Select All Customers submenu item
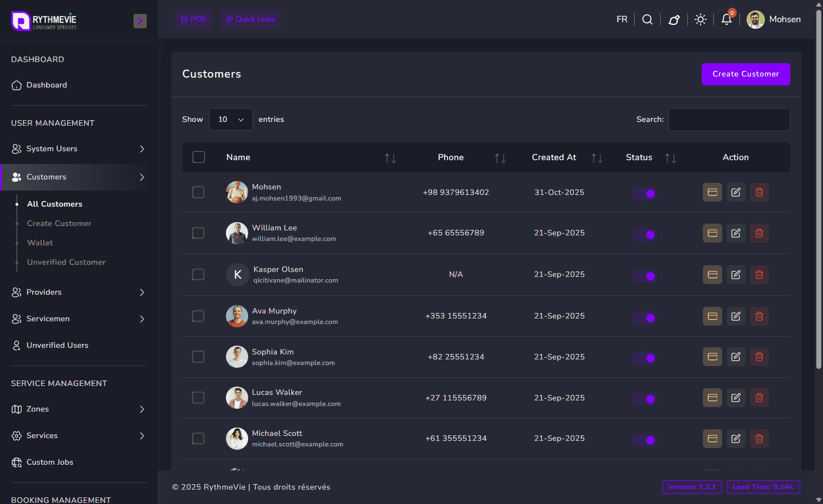The width and height of the screenshot is (823, 504). (55, 204)
